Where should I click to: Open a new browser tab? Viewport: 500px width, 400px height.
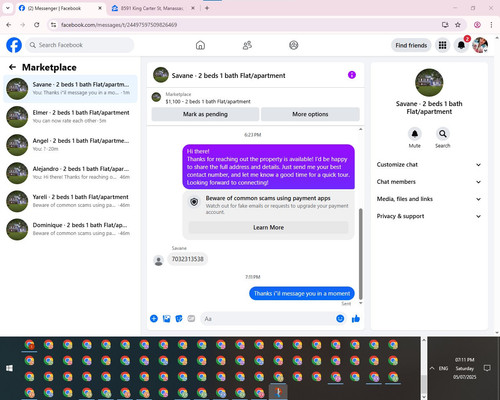pos(207,8)
